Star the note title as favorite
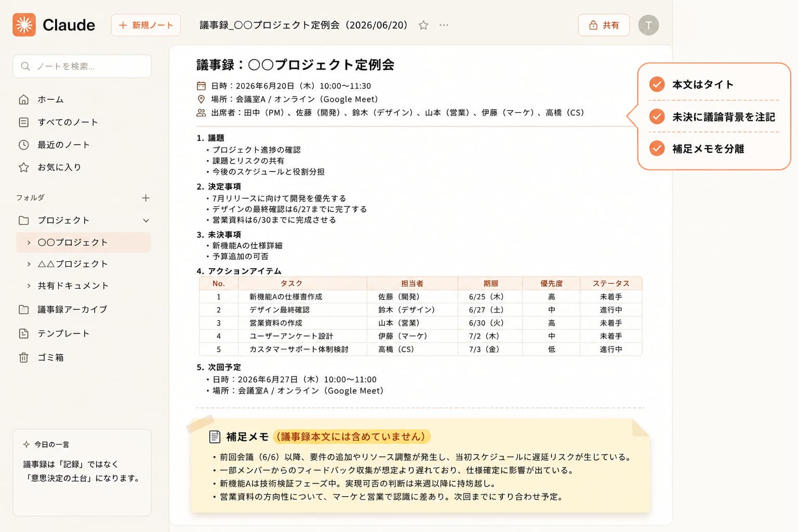 423,25
